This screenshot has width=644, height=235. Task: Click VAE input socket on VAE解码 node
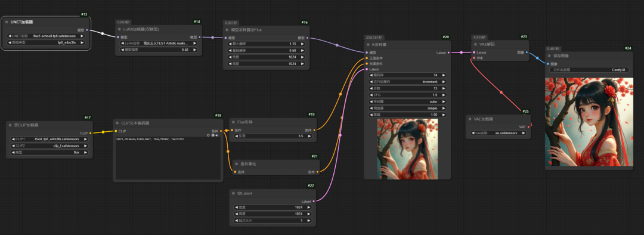(474, 58)
